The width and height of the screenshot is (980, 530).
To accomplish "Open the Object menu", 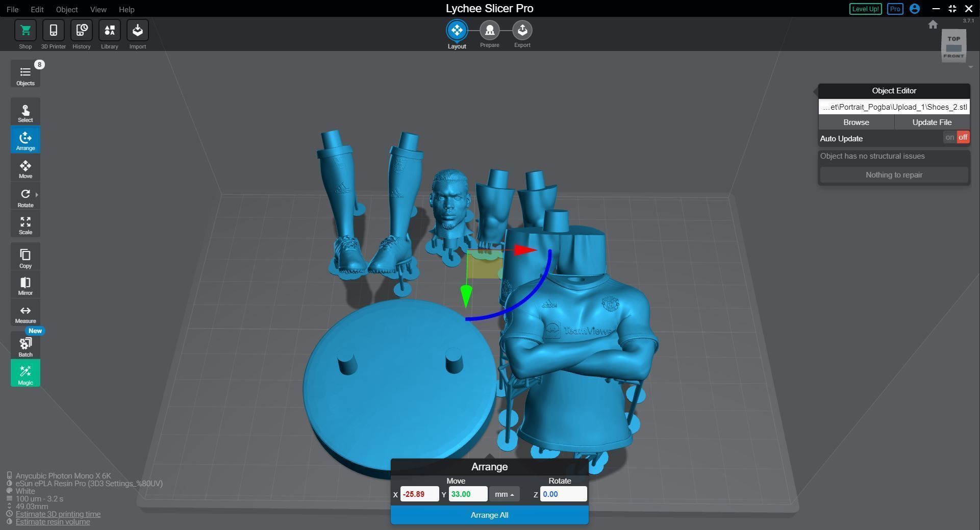I will tap(67, 9).
